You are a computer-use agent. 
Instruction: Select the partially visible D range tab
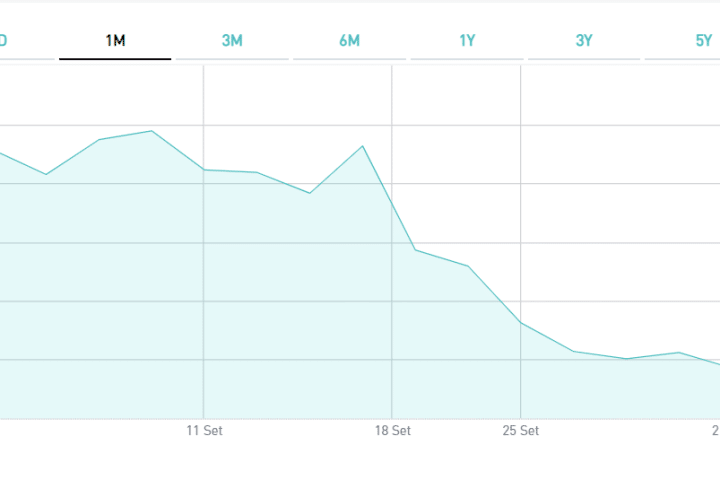pyautogui.click(x=4, y=41)
